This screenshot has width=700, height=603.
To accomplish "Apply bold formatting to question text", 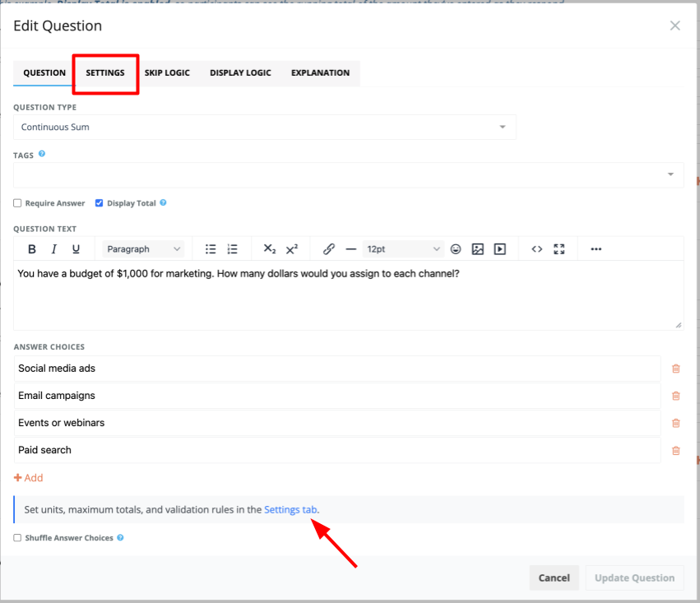I will coord(32,249).
